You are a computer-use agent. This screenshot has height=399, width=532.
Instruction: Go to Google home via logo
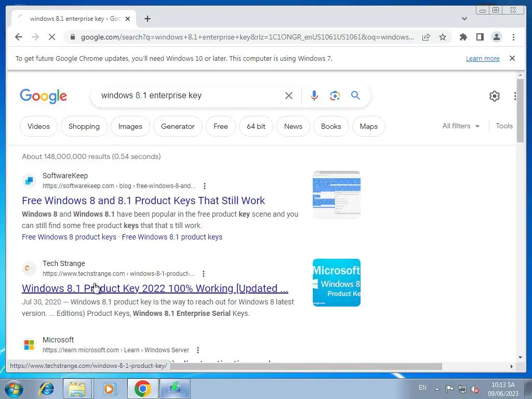tap(44, 96)
